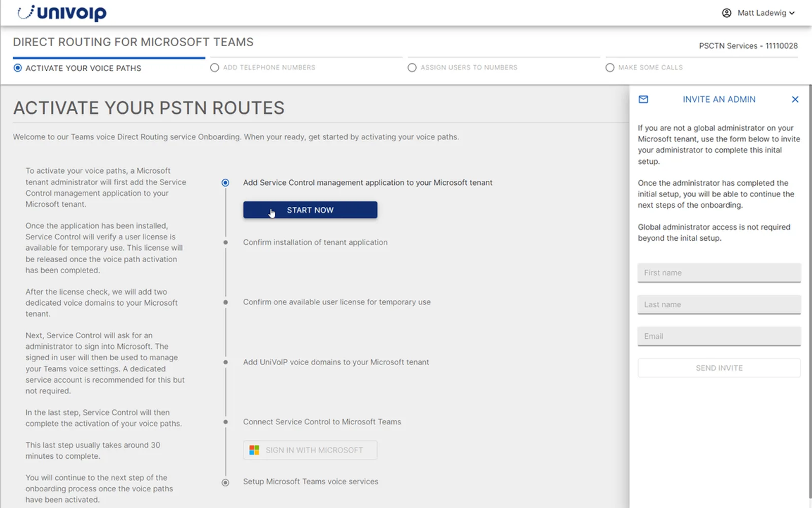Close the Invite an Admin panel

pyautogui.click(x=795, y=100)
